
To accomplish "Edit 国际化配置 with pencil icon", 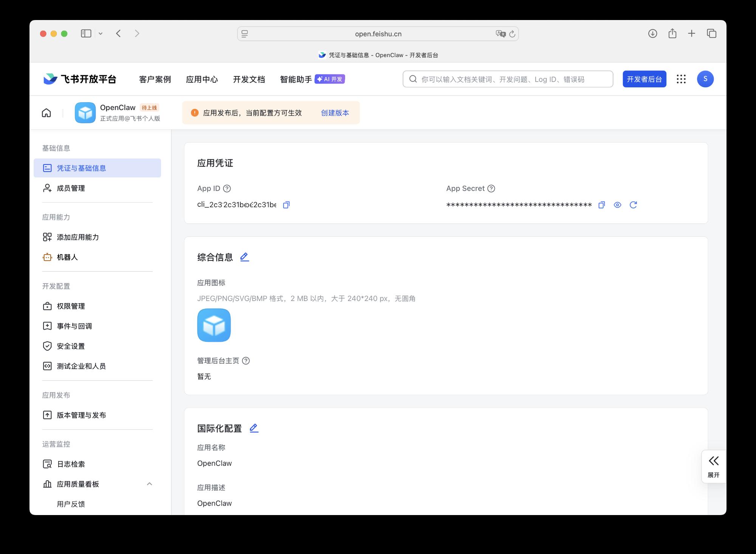I will coord(254,428).
